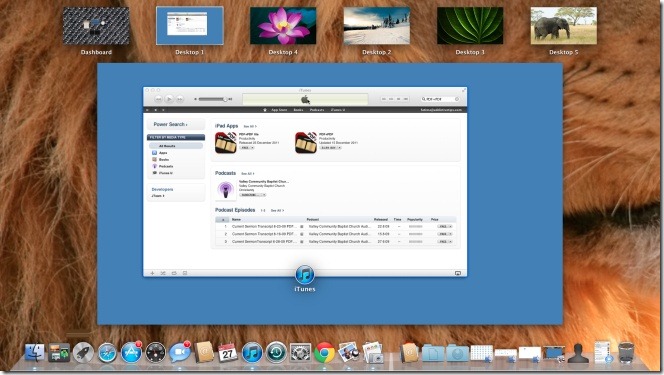Sort episodes by Released column
This screenshot has height=375, width=664.
pos(381,220)
